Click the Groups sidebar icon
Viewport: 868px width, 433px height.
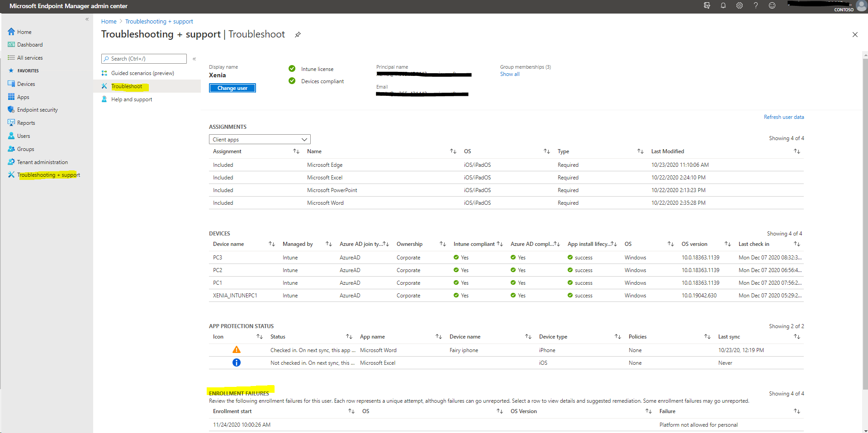pyautogui.click(x=11, y=149)
